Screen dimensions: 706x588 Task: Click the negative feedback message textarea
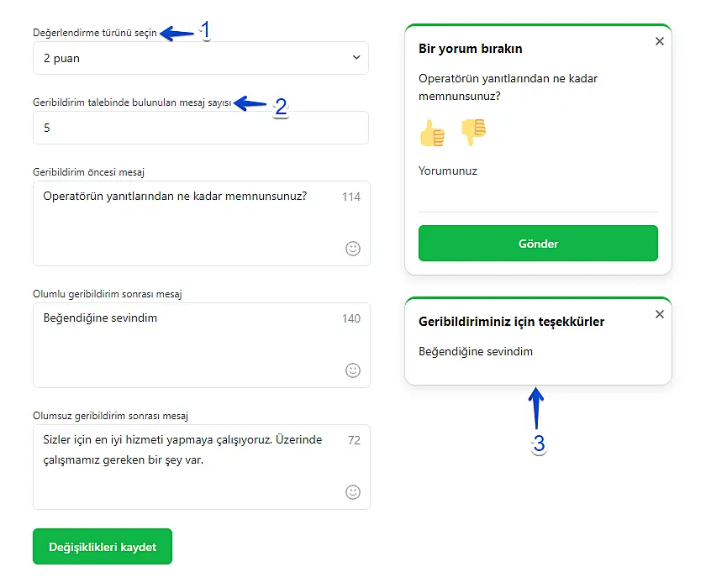tap(185, 466)
